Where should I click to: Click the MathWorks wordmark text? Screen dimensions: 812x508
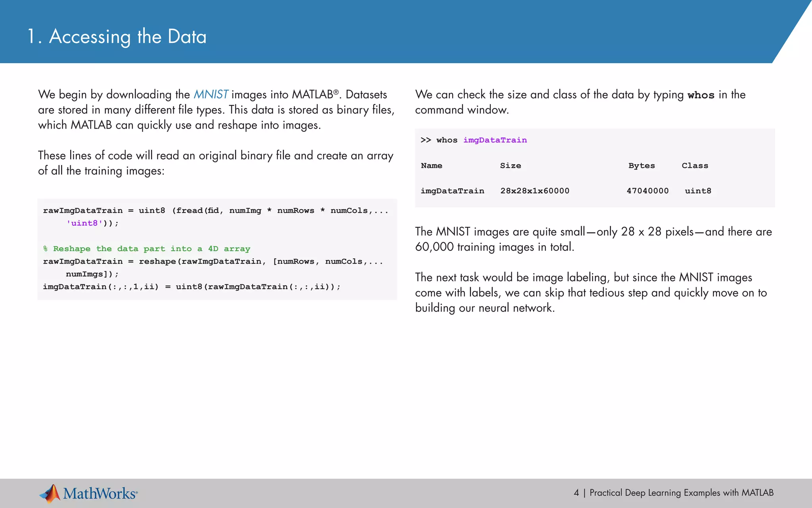point(100,493)
